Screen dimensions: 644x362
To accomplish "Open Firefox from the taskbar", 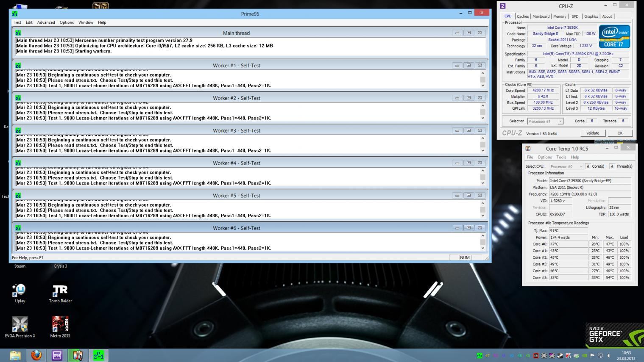I will click(x=36, y=355).
